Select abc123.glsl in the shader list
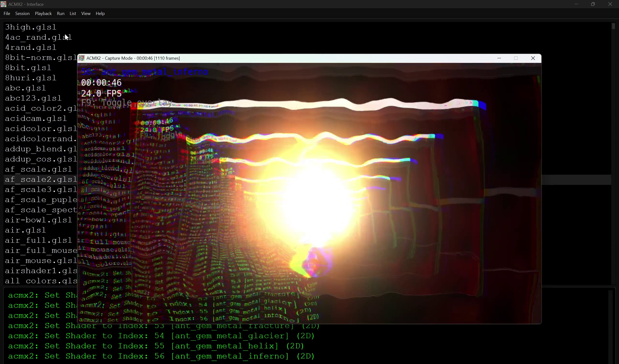This screenshot has height=364, width=619. click(33, 98)
